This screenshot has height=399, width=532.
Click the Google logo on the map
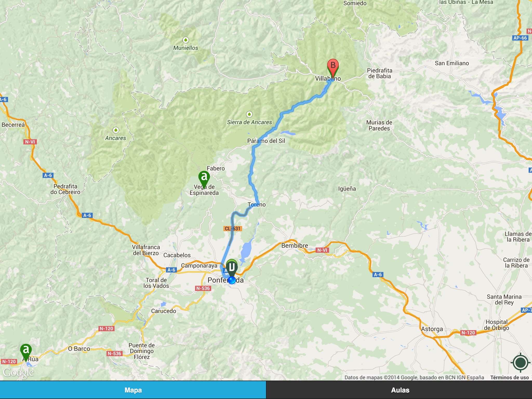click(18, 373)
